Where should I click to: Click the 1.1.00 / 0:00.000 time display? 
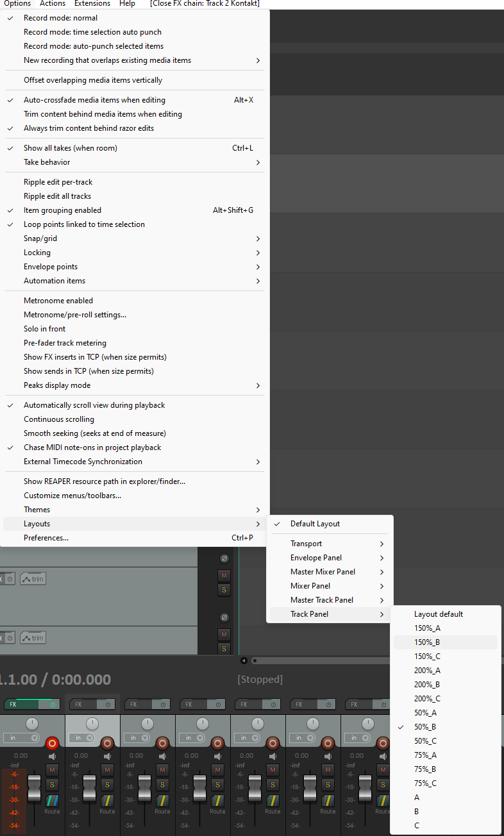point(55,679)
